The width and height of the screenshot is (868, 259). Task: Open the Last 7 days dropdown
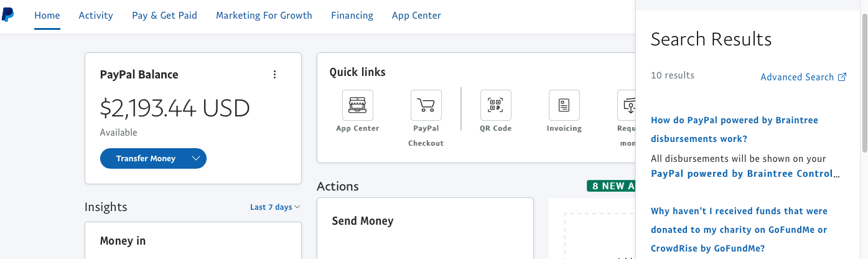pyautogui.click(x=275, y=207)
